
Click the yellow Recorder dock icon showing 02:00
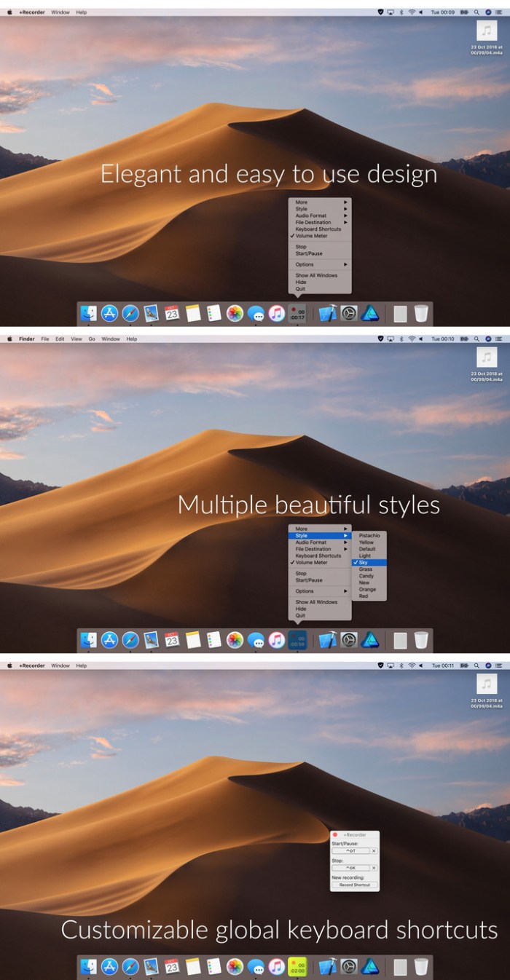297,967
